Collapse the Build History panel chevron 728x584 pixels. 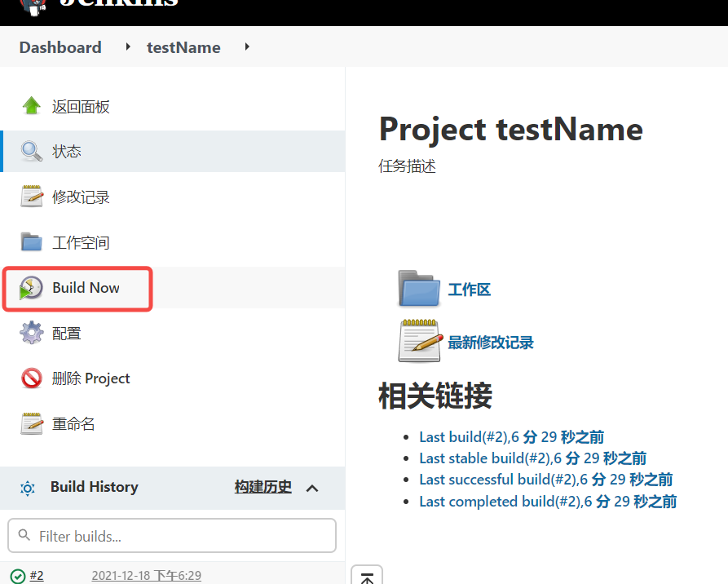pyautogui.click(x=311, y=488)
